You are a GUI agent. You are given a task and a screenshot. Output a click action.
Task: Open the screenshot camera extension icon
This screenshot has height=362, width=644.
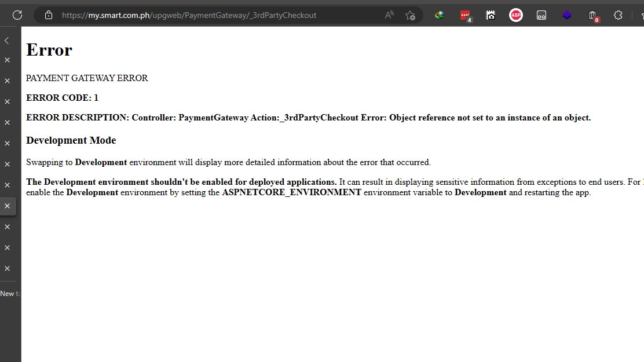click(x=491, y=15)
